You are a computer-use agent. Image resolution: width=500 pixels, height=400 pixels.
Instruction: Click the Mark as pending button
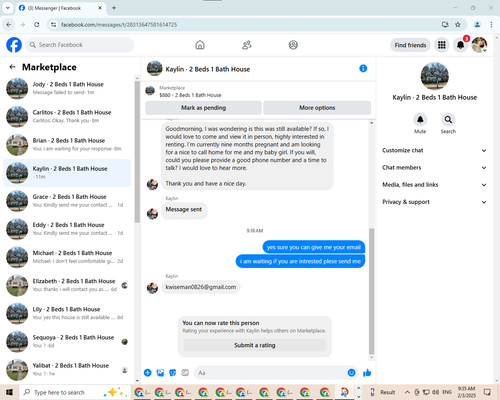(203, 108)
